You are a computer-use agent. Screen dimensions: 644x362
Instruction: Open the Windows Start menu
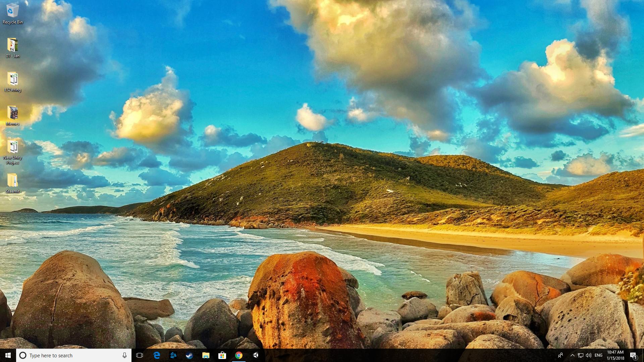point(8,355)
